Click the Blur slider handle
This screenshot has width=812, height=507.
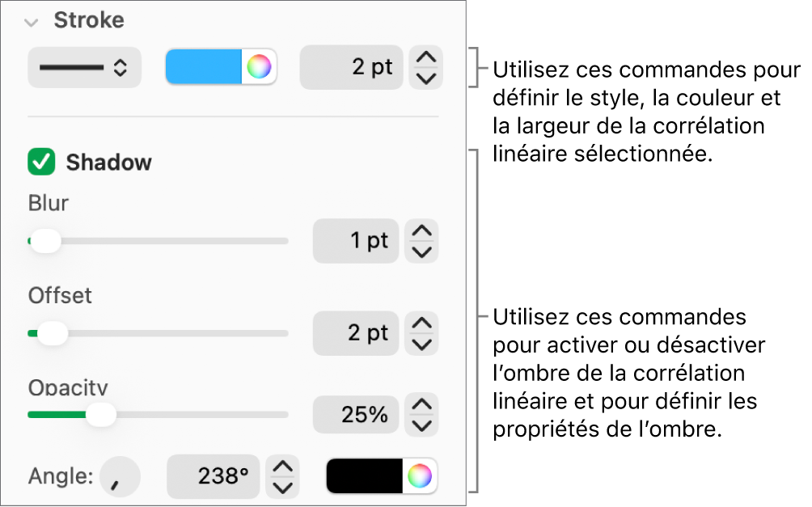click(45, 241)
